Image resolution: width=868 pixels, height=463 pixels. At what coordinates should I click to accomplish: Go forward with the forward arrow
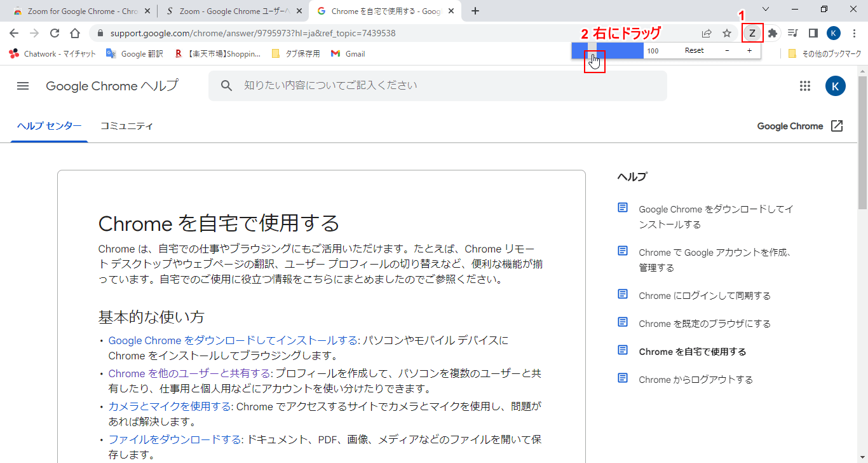34,33
